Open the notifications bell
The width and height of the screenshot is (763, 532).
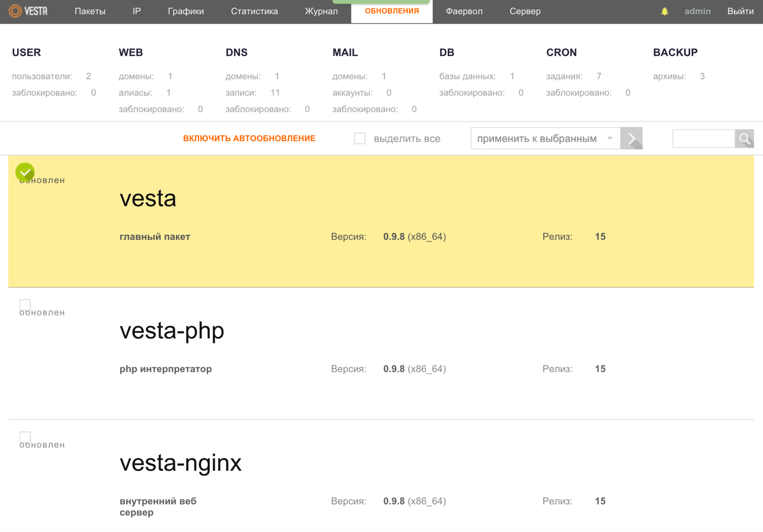[664, 12]
